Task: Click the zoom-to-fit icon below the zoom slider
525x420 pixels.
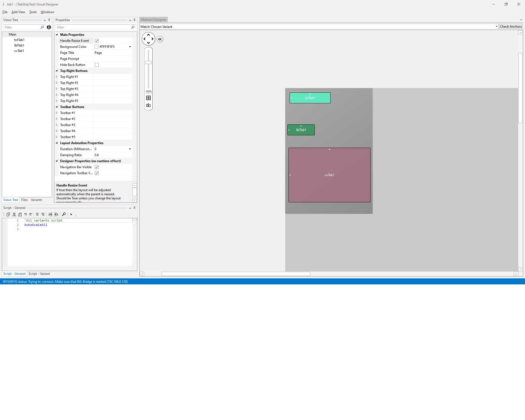Action: point(148,98)
